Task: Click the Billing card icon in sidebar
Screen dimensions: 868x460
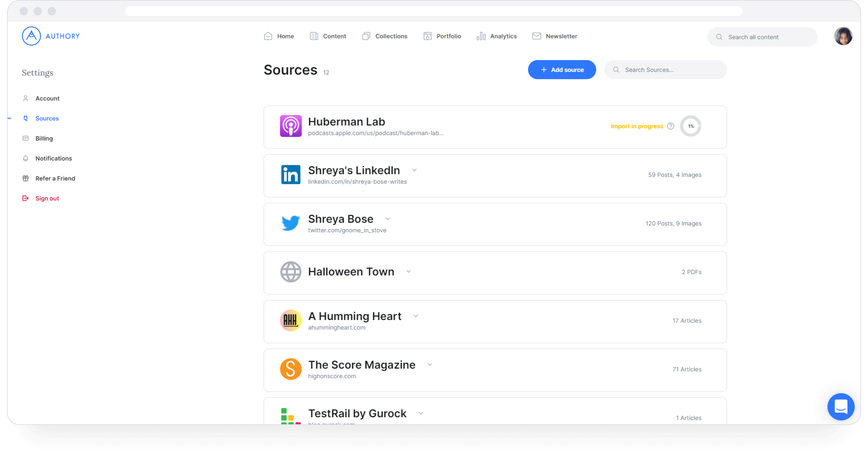Action: pyautogui.click(x=26, y=138)
